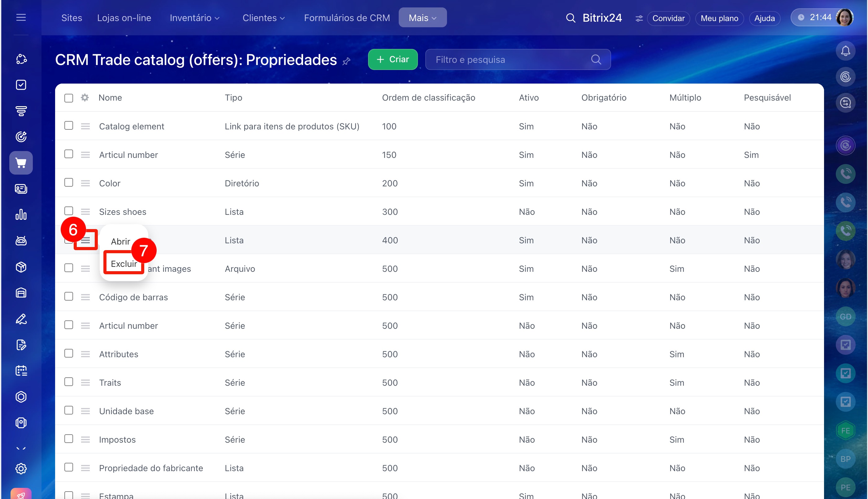Click the shopping cart sidebar icon
This screenshot has width=868, height=499.
pyautogui.click(x=21, y=163)
